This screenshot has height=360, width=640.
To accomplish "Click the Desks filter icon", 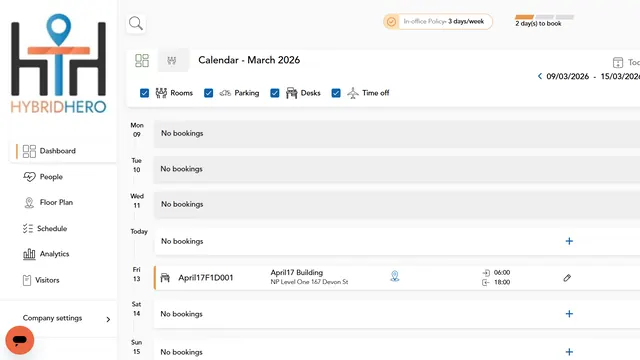I will pyautogui.click(x=291, y=93).
